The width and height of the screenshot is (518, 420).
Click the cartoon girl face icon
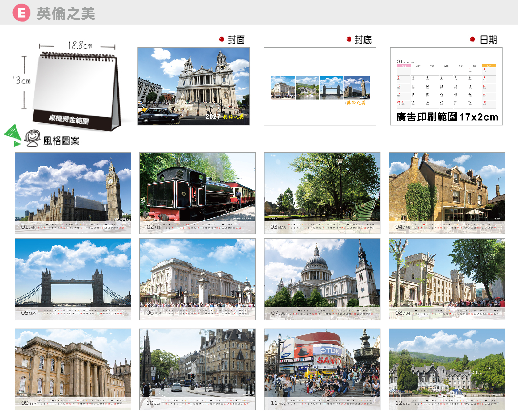(32, 138)
